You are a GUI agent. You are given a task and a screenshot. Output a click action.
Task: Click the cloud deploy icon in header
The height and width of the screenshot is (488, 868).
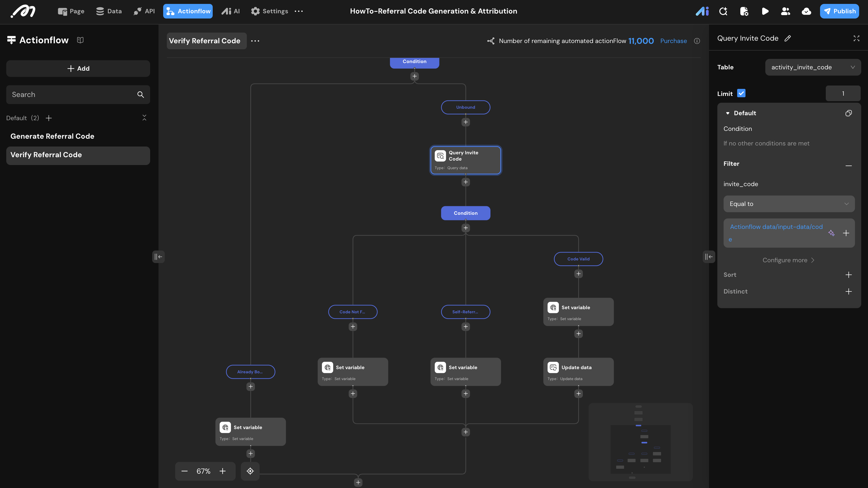pyautogui.click(x=806, y=11)
